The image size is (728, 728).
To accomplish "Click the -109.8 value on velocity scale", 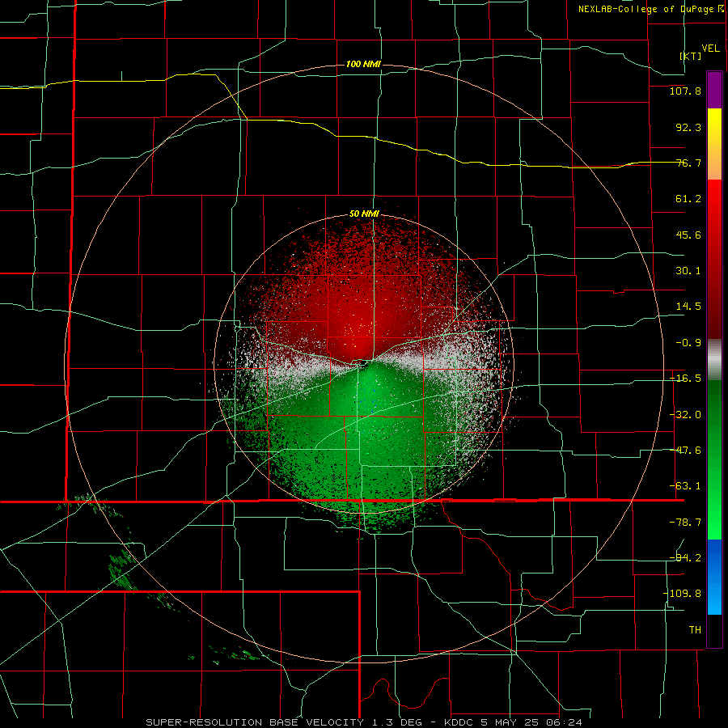I will pos(682,594).
